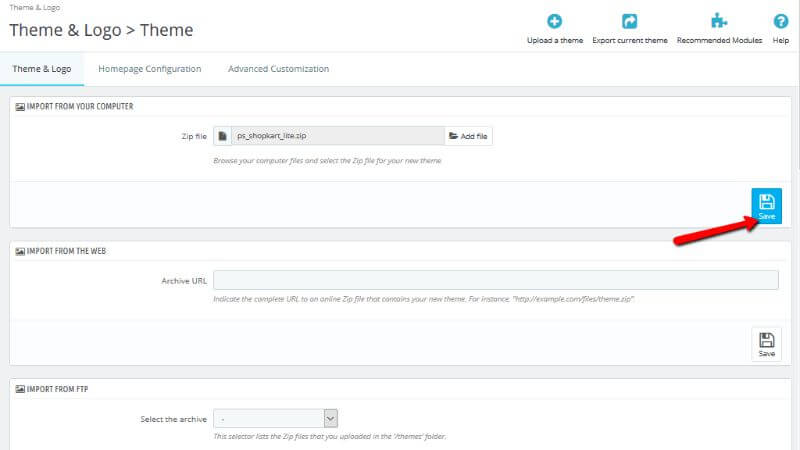The height and width of the screenshot is (450, 800).
Task: Click the ps_shopkart_lite.zip file field
Action: (338, 136)
